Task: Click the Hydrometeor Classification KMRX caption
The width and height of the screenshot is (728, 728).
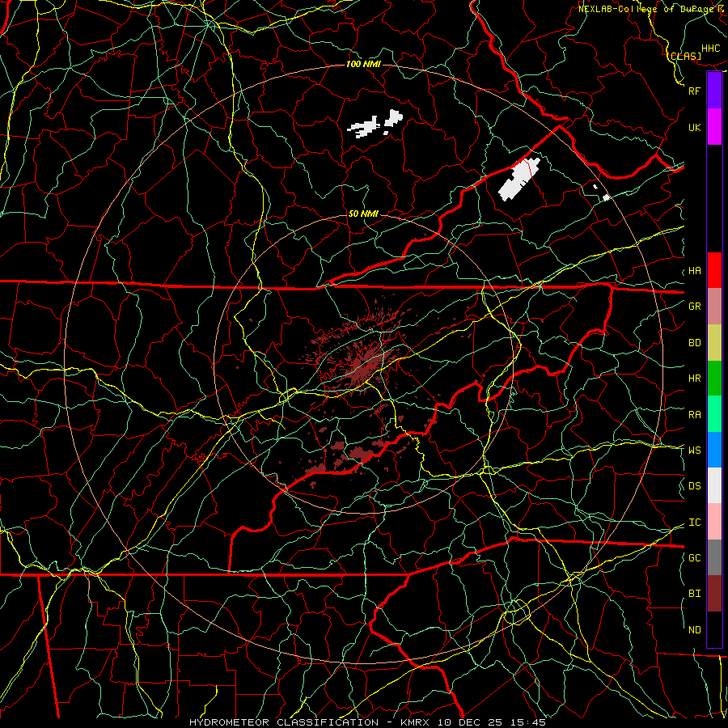Action: coord(367,722)
